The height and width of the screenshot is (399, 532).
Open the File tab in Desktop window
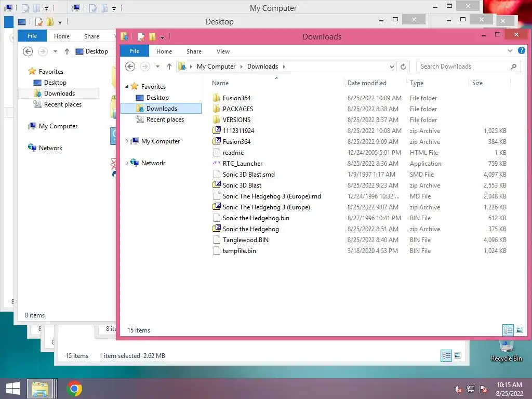pos(32,36)
